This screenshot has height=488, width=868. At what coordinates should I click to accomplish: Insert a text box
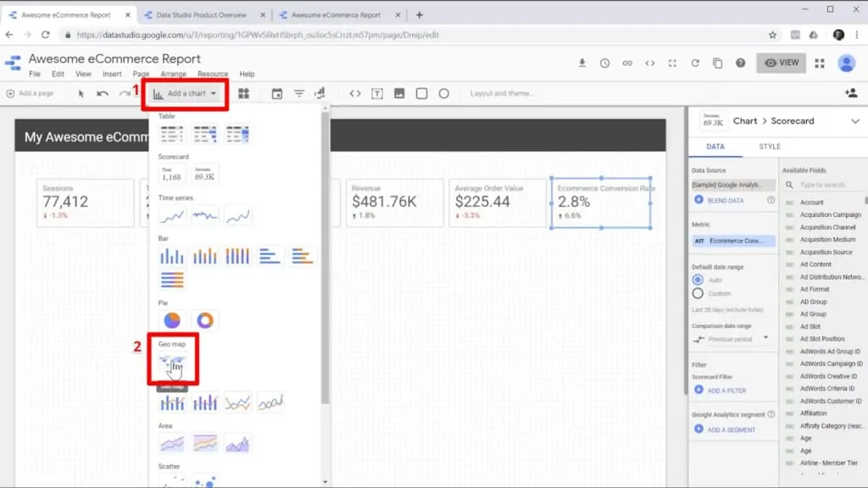377,93
